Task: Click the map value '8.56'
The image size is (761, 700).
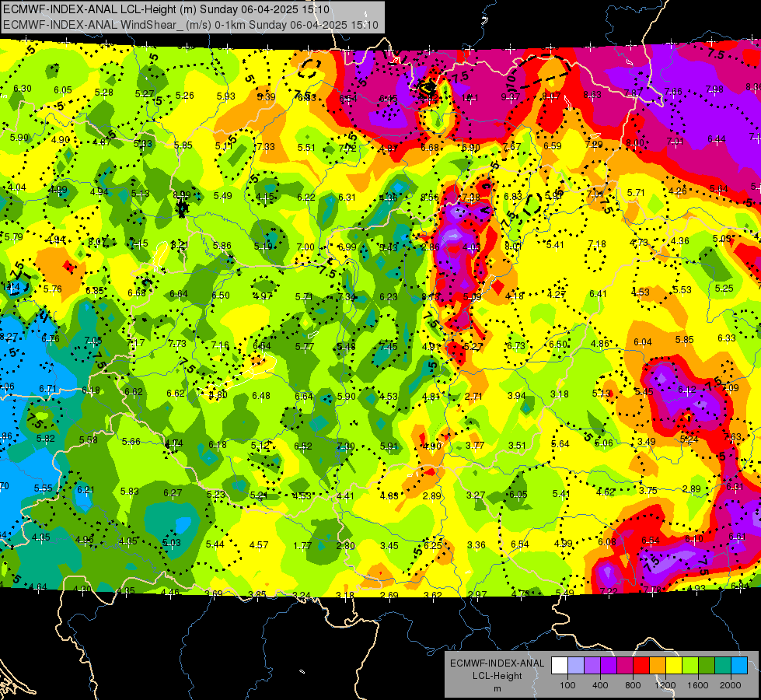Action: (x=430, y=198)
